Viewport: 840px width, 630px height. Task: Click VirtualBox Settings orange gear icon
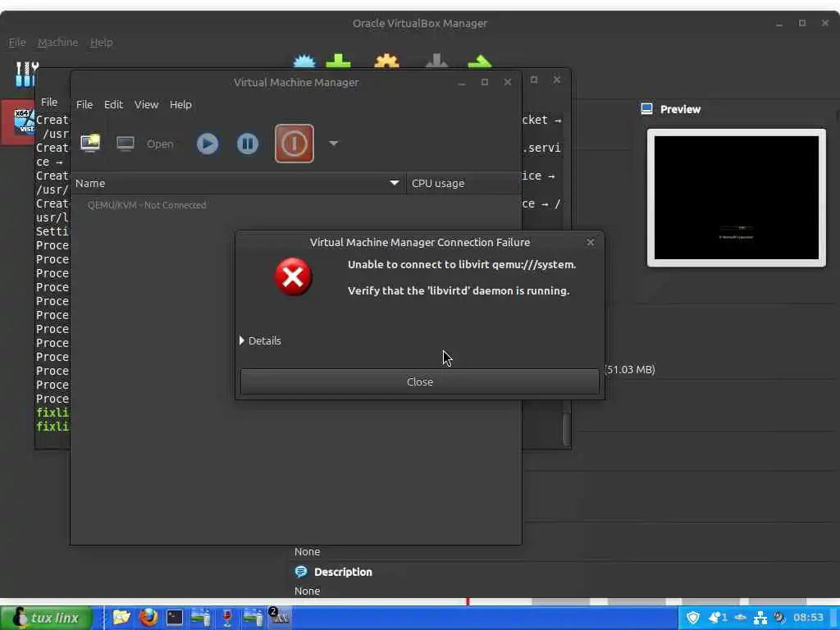tap(387, 61)
